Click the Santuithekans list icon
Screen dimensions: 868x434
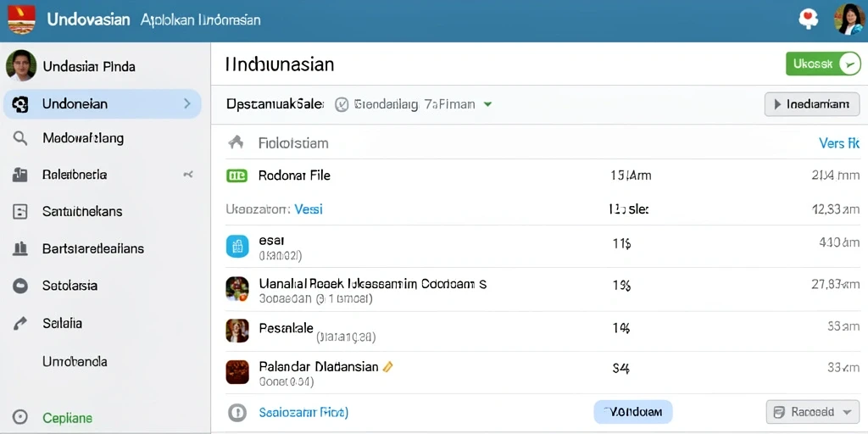tap(20, 211)
